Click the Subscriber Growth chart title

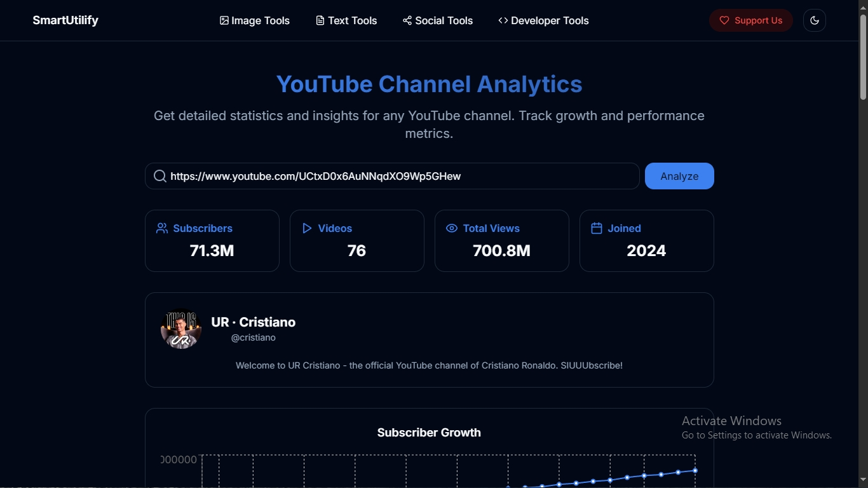pos(429,433)
